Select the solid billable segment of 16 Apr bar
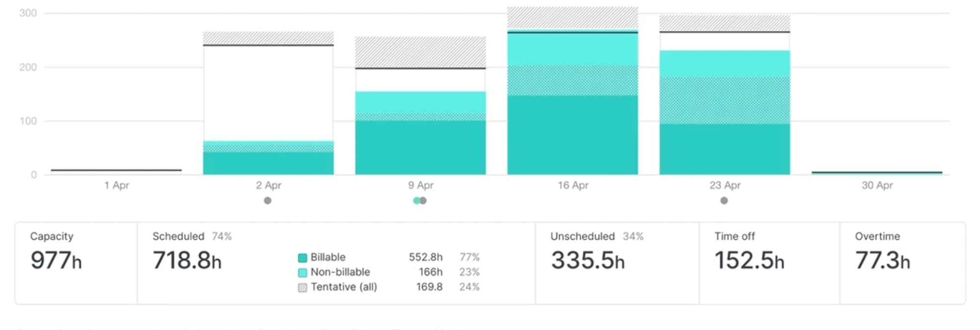 click(x=573, y=135)
